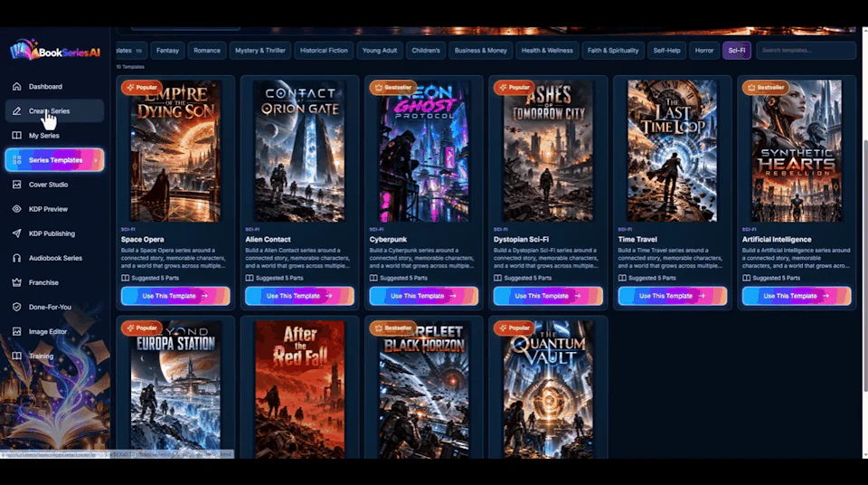This screenshot has width=868, height=485.
Task: Click the Popular badge on Ashes of Tomorrow City
Action: (514, 87)
